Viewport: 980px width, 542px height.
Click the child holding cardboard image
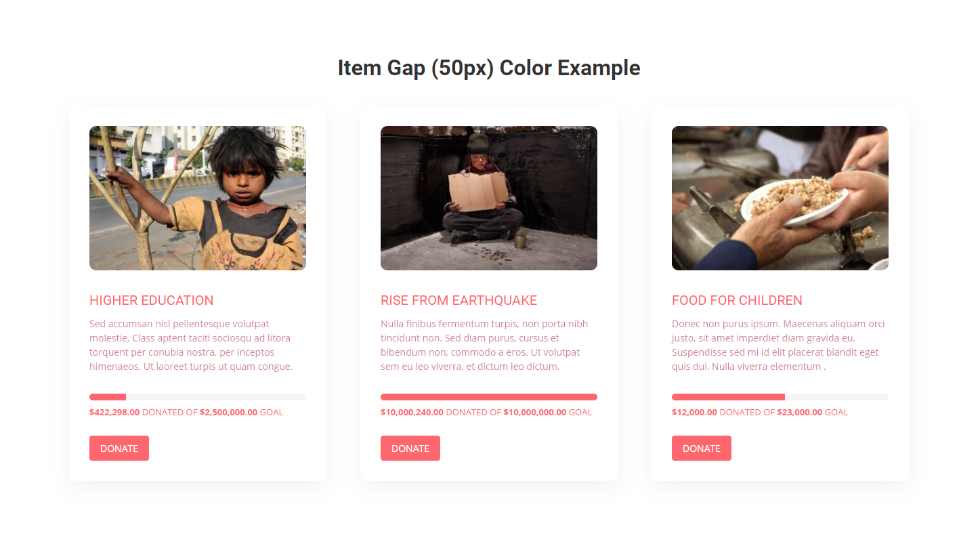489,198
